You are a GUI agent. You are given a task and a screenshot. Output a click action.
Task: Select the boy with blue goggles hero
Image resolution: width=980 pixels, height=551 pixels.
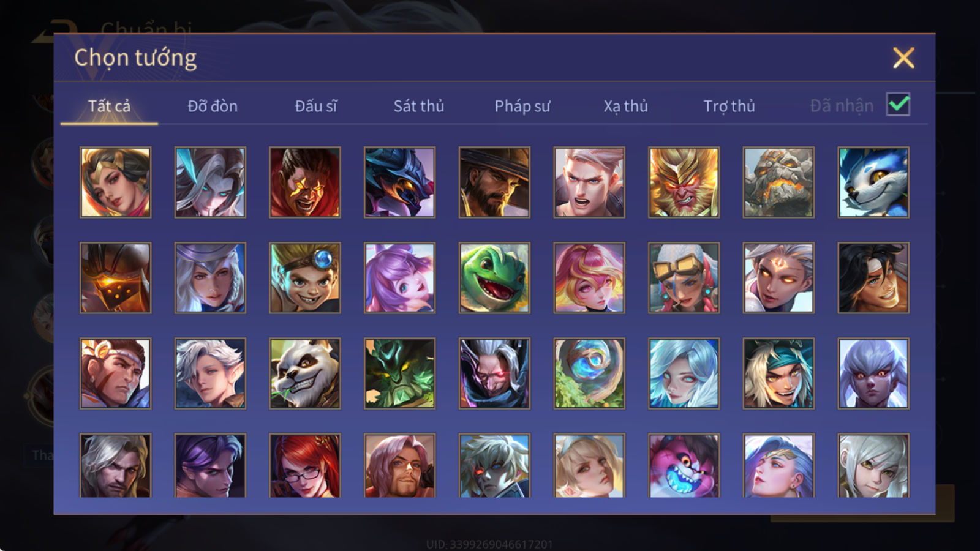pos(305,277)
